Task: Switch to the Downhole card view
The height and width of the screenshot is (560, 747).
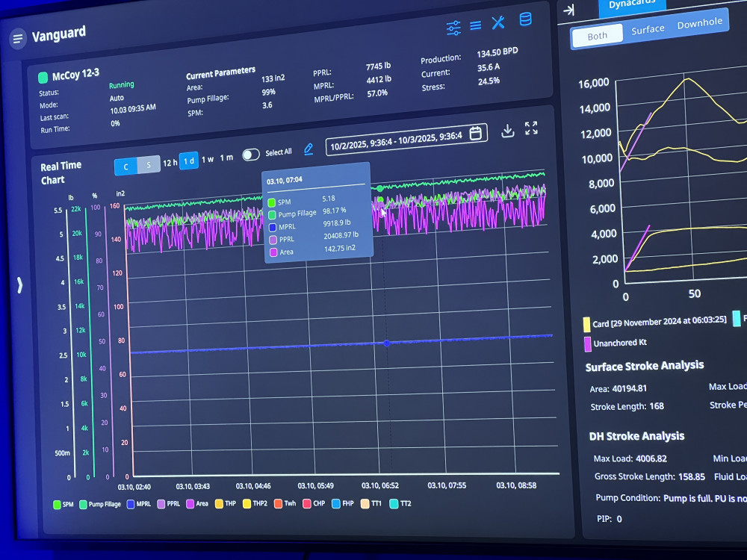Action: (699, 23)
